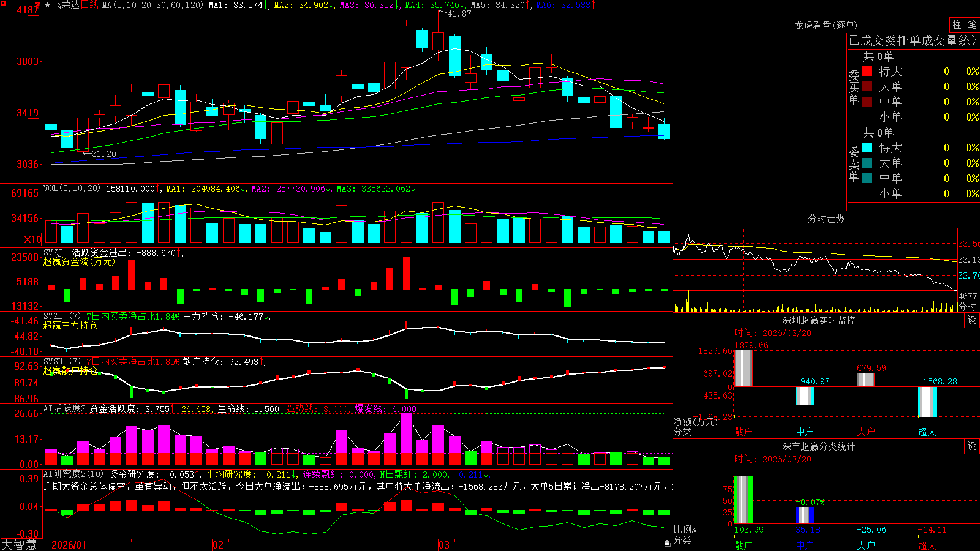Click 中户 category in 深市超赢分类统计 chart
980x551 pixels.
pos(805,545)
